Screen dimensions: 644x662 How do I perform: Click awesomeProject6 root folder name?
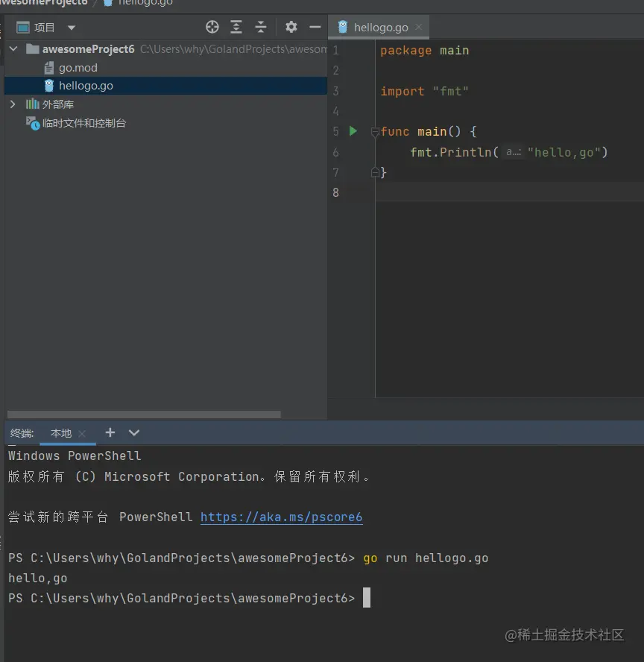[x=88, y=49]
